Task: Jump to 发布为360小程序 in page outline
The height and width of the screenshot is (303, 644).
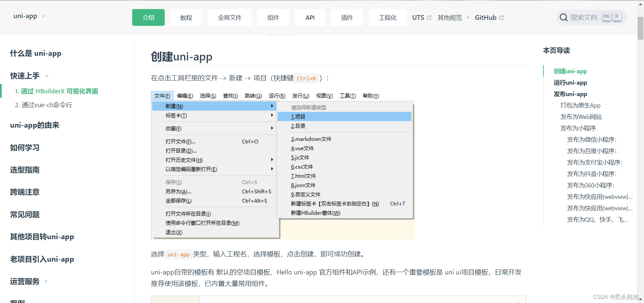Action: [x=591, y=185]
